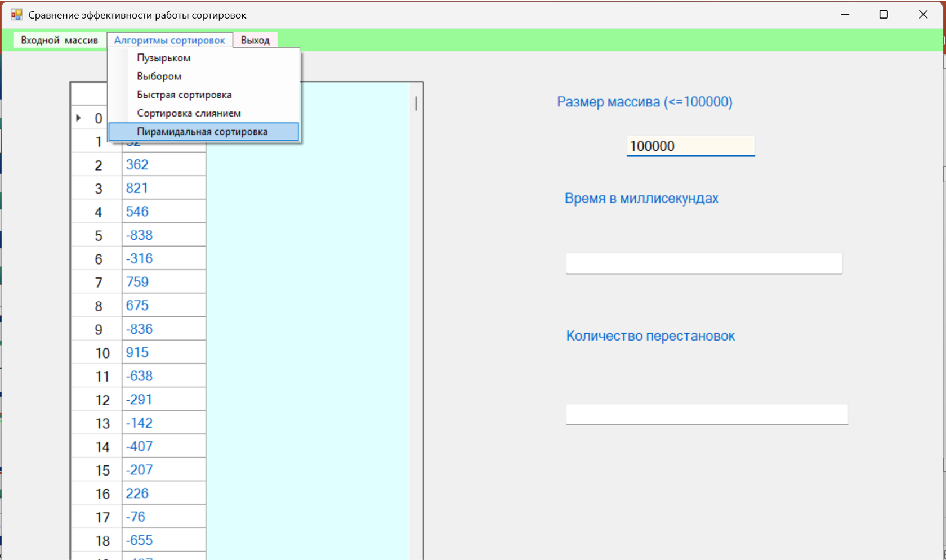Click the Выход menu item
This screenshot has height=560, width=946.
pyautogui.click(x=255, y=40)
